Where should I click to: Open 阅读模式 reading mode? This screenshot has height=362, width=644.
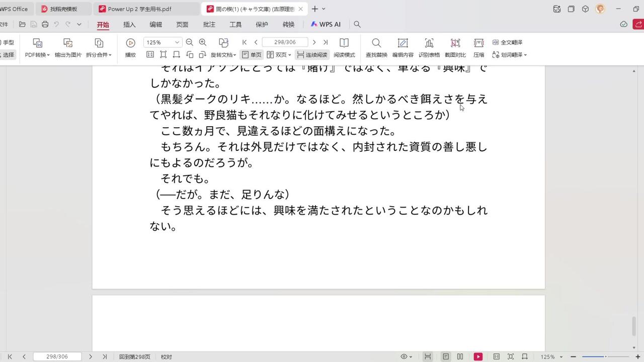coord(344,48)
